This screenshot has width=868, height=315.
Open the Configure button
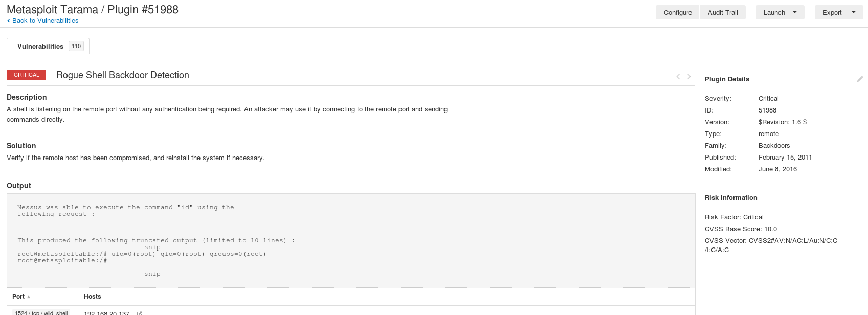point(678,12)
